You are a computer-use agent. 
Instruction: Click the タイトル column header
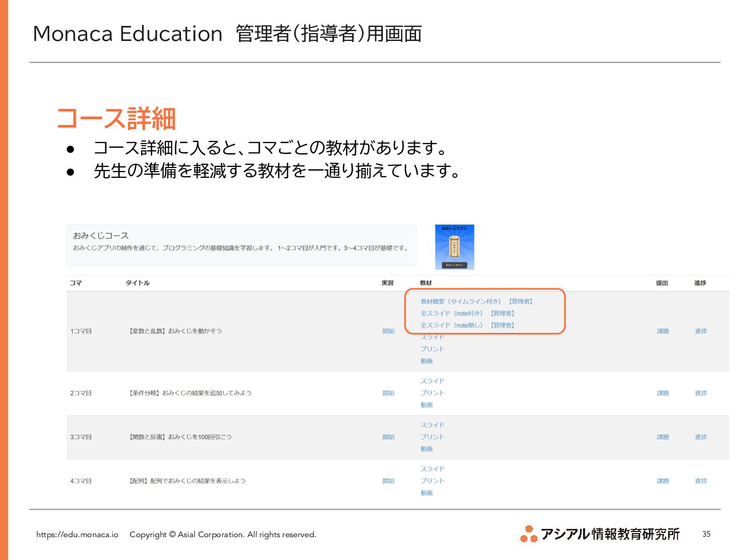[x=137, y=283]
